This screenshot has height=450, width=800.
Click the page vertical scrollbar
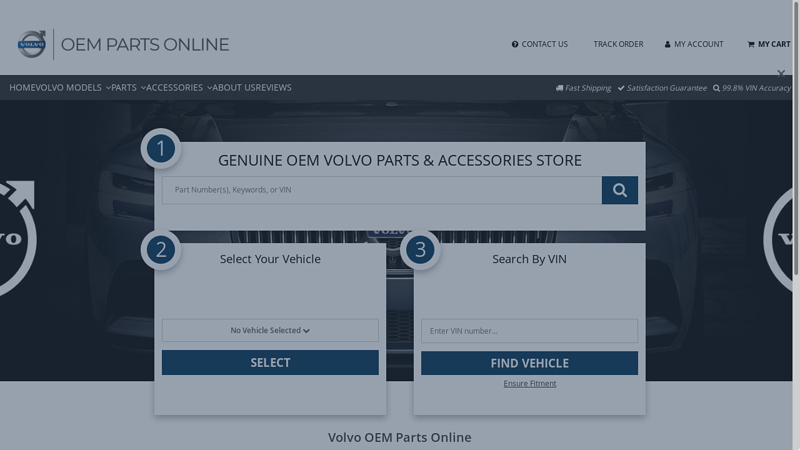pyautogui.click(x=796, y=138)
